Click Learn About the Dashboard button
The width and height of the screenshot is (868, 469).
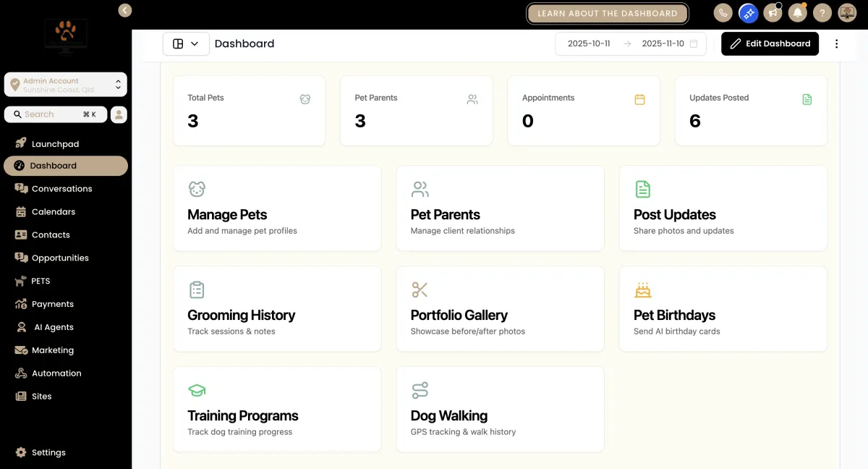[x=607, y=13]
